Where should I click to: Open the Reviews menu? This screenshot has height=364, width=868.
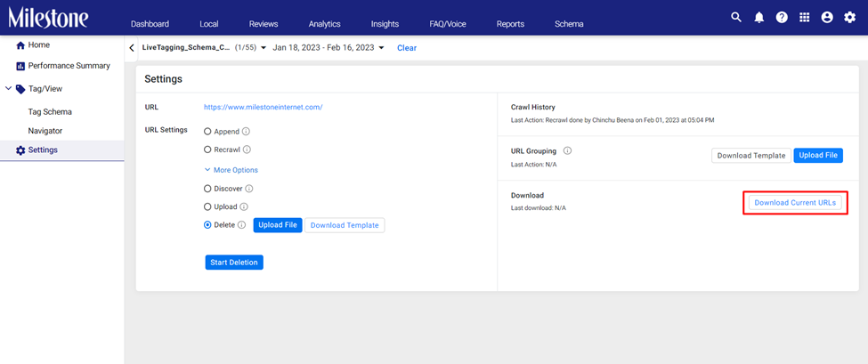(x=264, y=24)
